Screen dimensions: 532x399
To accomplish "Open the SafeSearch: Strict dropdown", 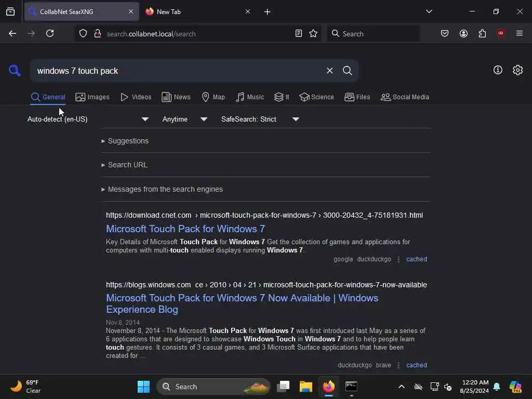I will 260,119.
